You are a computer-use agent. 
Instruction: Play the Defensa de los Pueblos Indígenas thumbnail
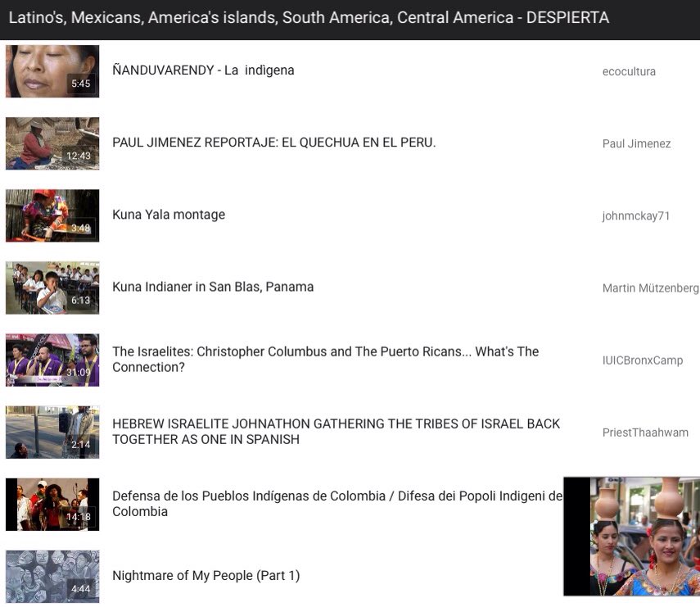click(52, 504)
